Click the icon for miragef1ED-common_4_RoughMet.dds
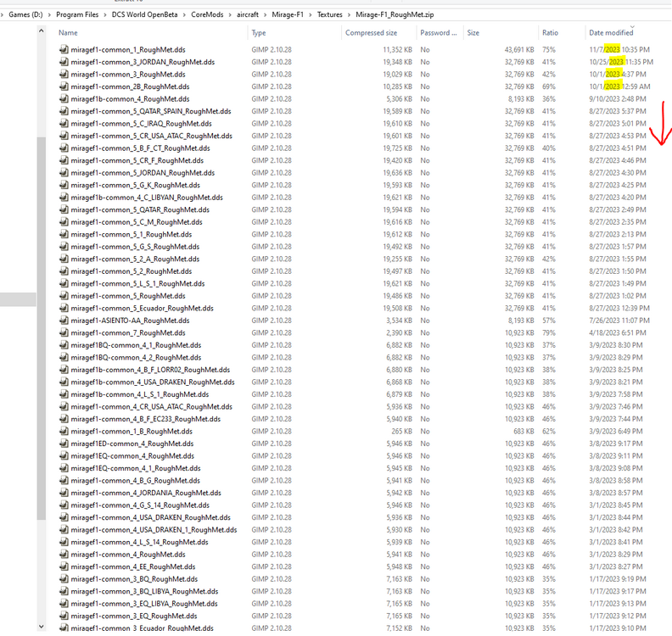672x636 pixels. tap(64, 444)
